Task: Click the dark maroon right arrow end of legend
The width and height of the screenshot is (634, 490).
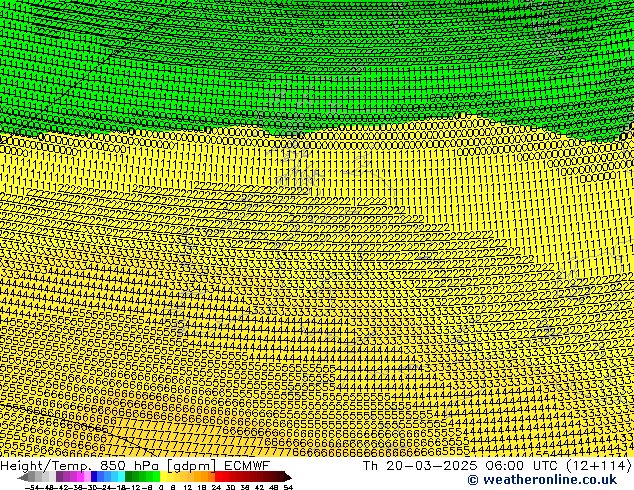Action: click(288, 477)
